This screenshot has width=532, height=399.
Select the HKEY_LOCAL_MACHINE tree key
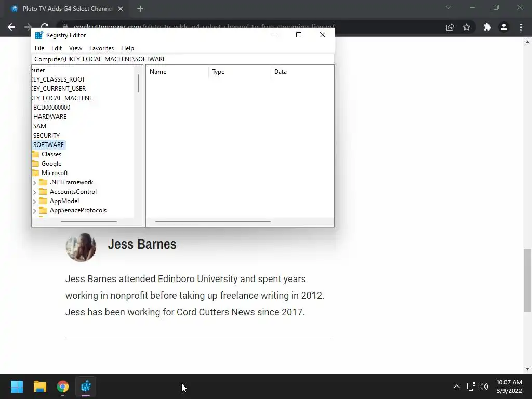[x=62, y=98]
